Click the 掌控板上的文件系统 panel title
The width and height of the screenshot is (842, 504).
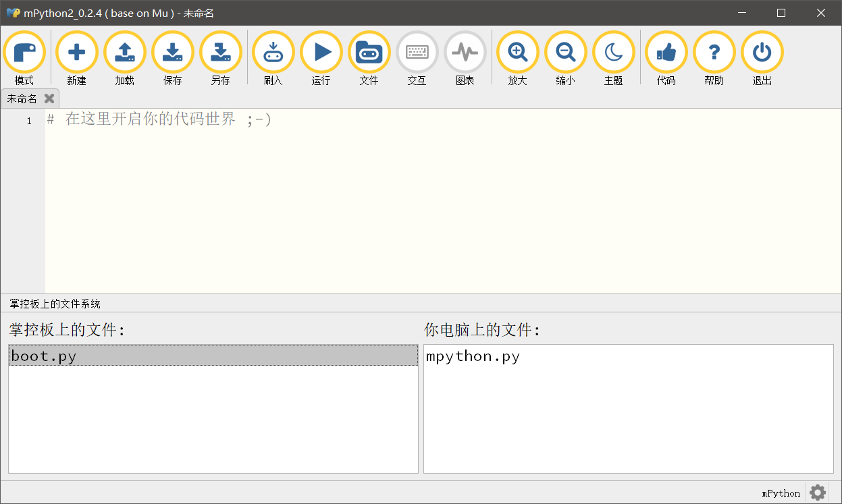click(55, 304)
